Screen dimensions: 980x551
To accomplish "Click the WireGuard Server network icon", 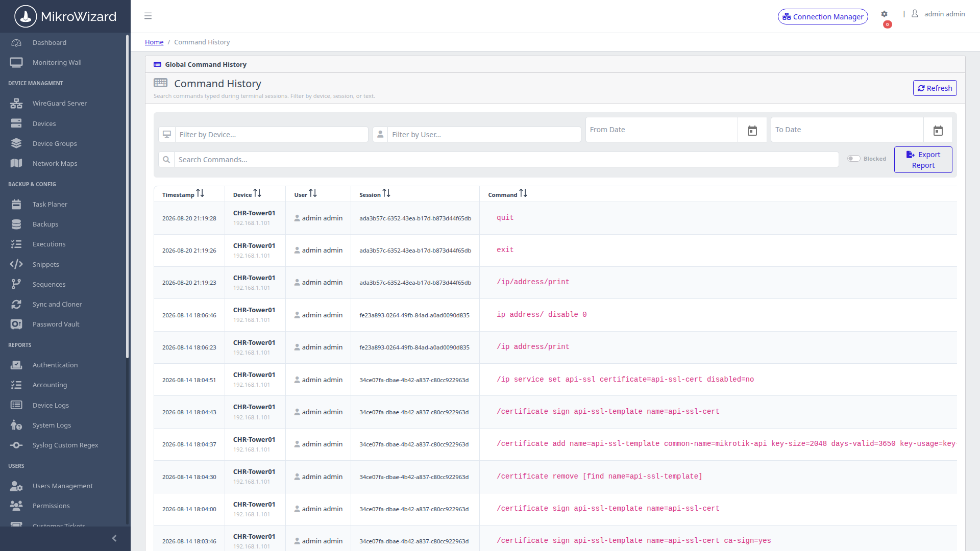I will 16,104.
